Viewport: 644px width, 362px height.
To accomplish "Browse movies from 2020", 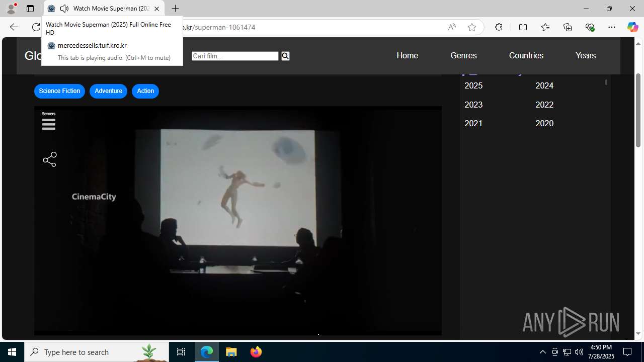I will [x=544, y=123].
